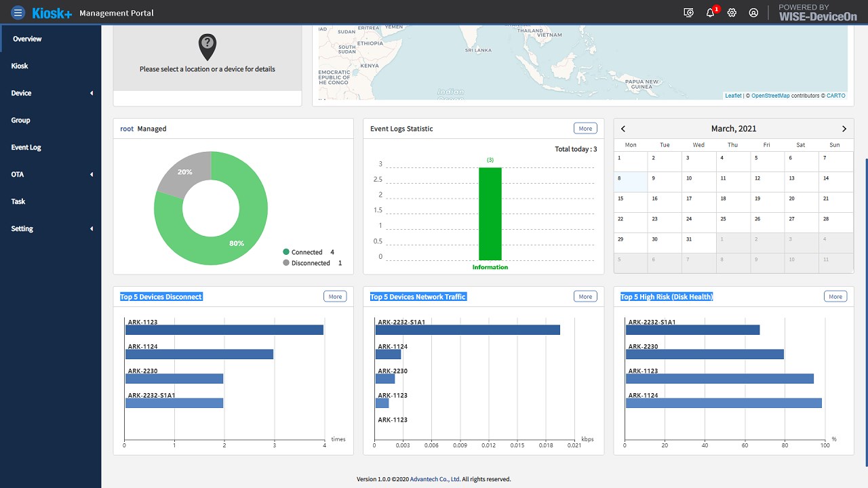Expand the Device sidebar submenu
Image resolution: width=868 pixels, height=488 pixels.
(51, 93)
